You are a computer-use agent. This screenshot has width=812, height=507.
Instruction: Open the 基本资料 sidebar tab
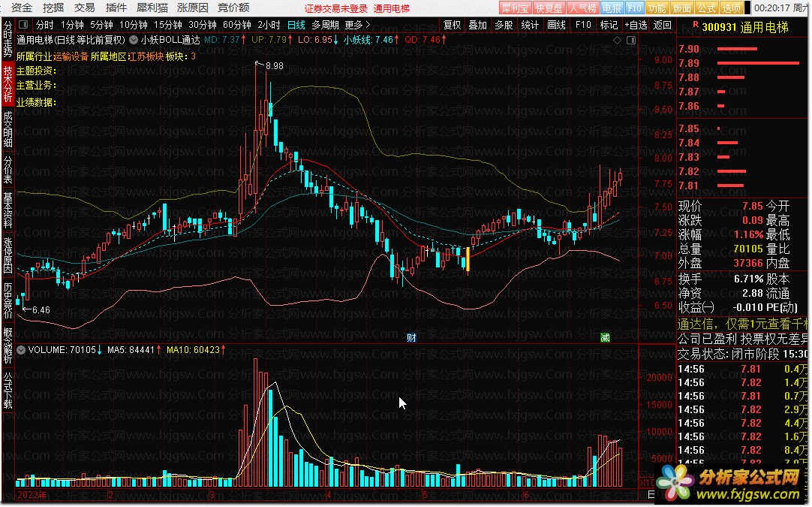(x=8, y=210)
